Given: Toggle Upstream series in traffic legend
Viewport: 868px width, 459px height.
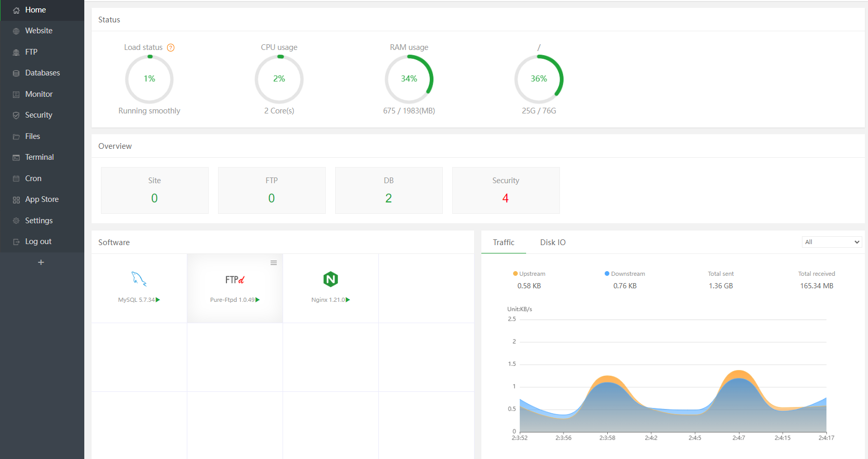Looking at the screenshot, I should (x=529, y=274).
